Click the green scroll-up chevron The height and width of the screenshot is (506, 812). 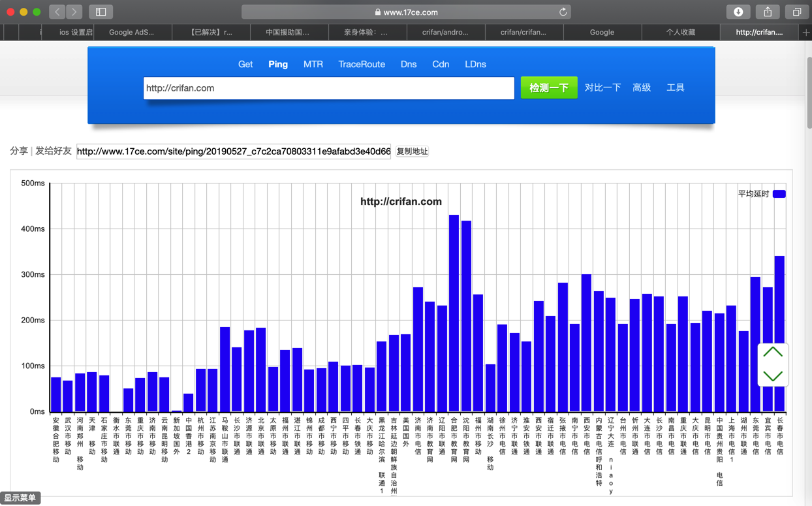pos(773,353)
